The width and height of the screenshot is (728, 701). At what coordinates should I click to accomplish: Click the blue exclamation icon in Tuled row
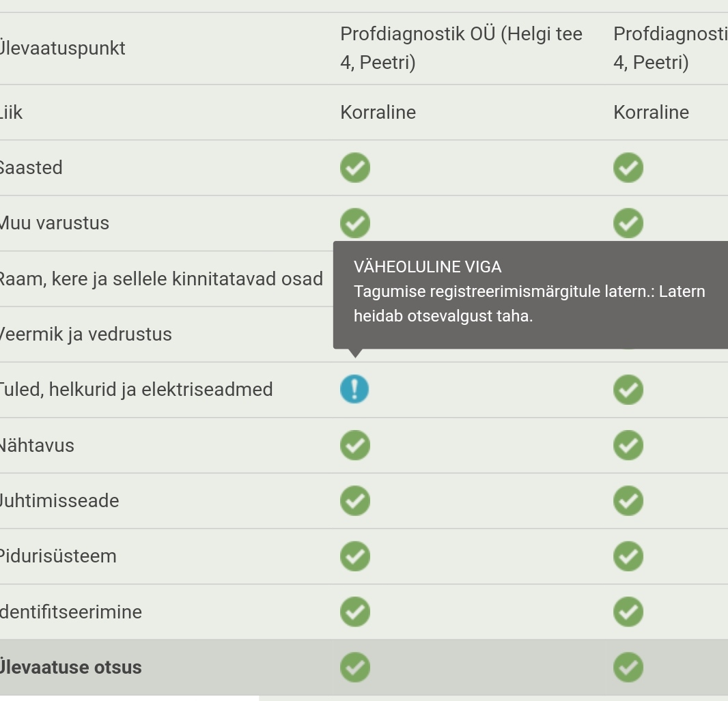[x=354, y=389]
